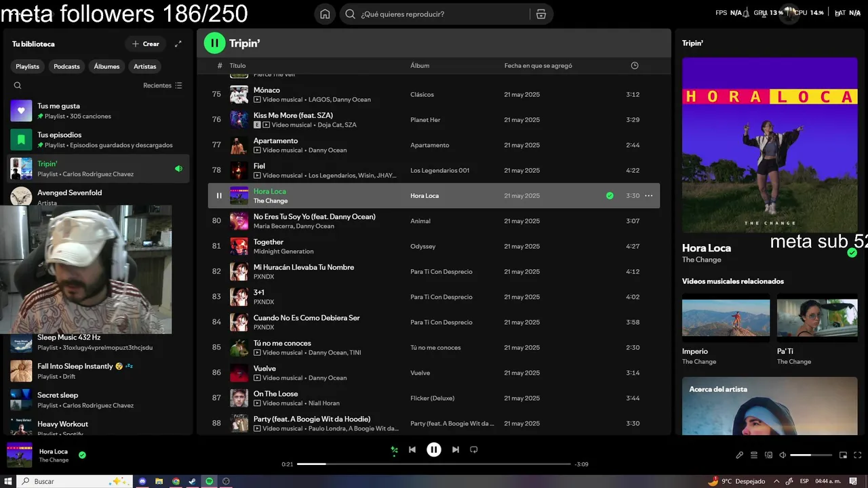Open the Tus me gusta playlist

coord(98,111)
